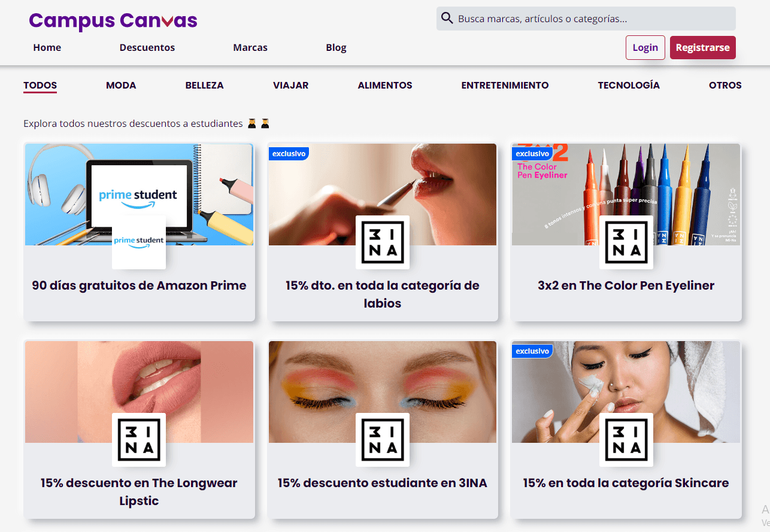
Task: Click exclusivo badge on Skincare card
Action: (532, 351)
